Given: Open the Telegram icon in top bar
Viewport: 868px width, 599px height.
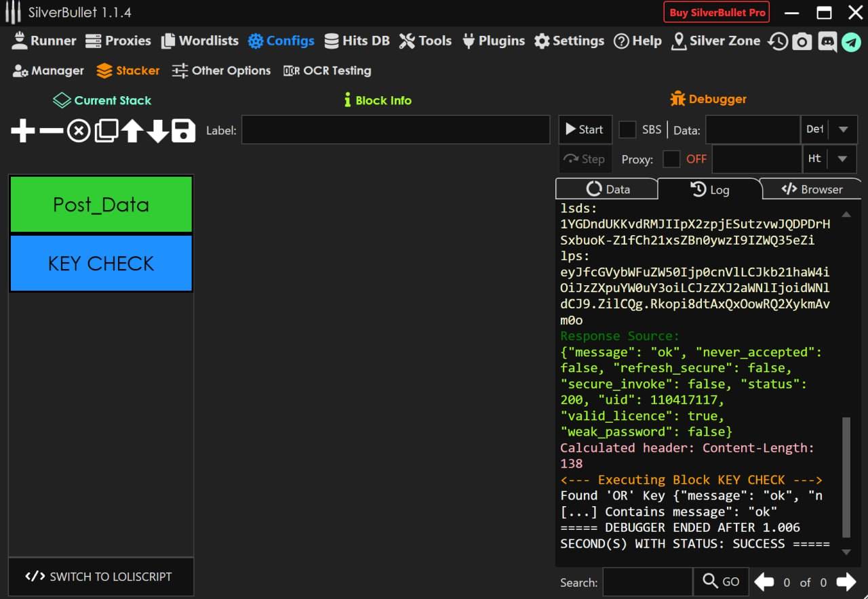Looking at the screenshot, I should point(851,41).
